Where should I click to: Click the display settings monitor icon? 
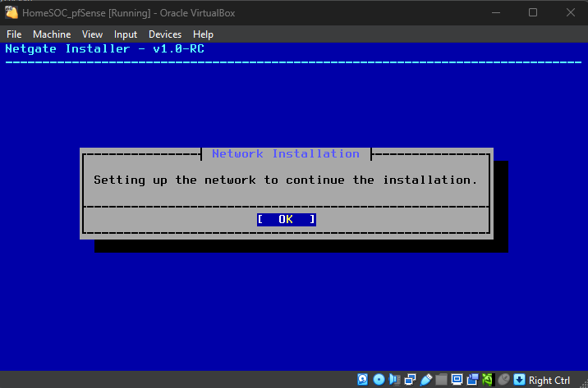coord(457,380)
